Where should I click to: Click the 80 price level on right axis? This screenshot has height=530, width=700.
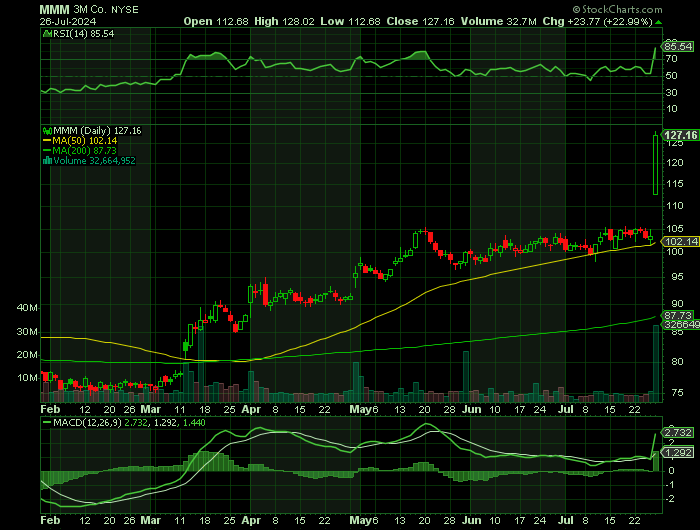tap(677, 362)
